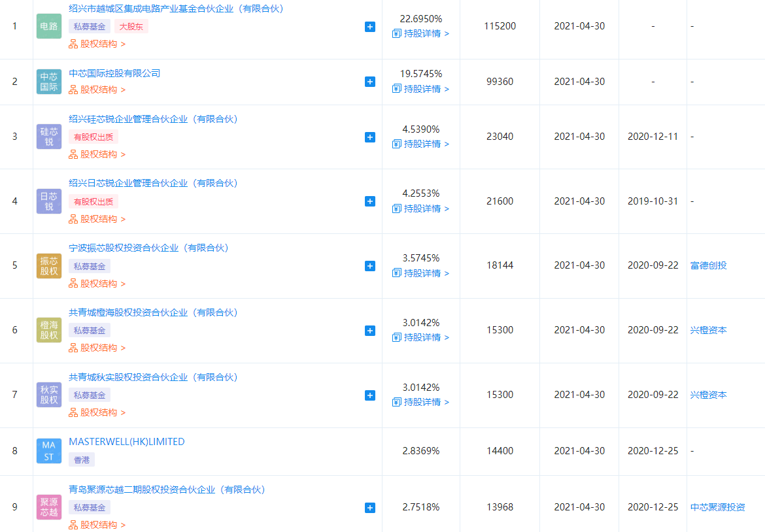Click 私募基金 tag for 共青城橙海
This screenshot has width=765, height=532.
click(90, 331)
